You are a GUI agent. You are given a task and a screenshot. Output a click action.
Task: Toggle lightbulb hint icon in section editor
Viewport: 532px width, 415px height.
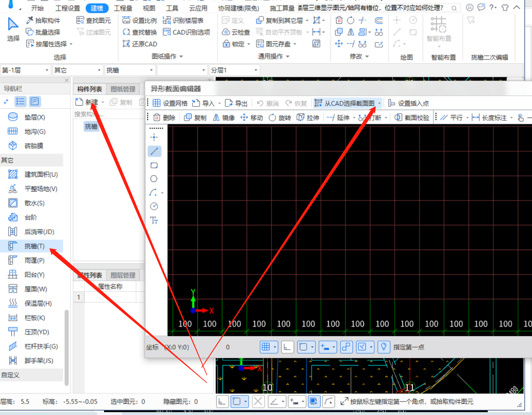click(x=384, y=347)
